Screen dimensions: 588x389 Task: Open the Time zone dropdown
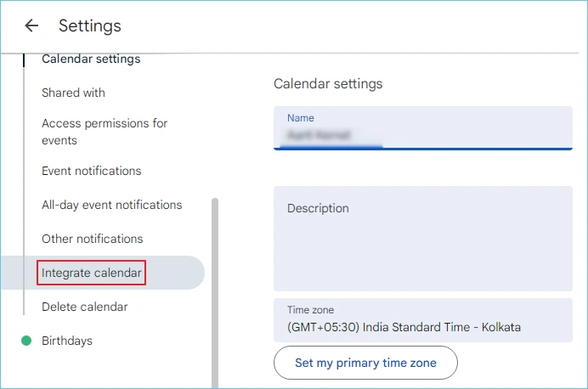[422, 319]
